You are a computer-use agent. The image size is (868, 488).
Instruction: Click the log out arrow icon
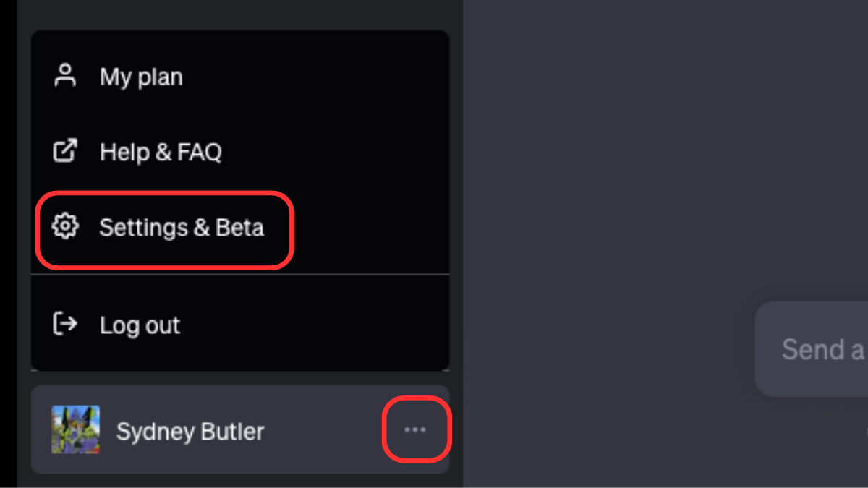click(65, 324)
